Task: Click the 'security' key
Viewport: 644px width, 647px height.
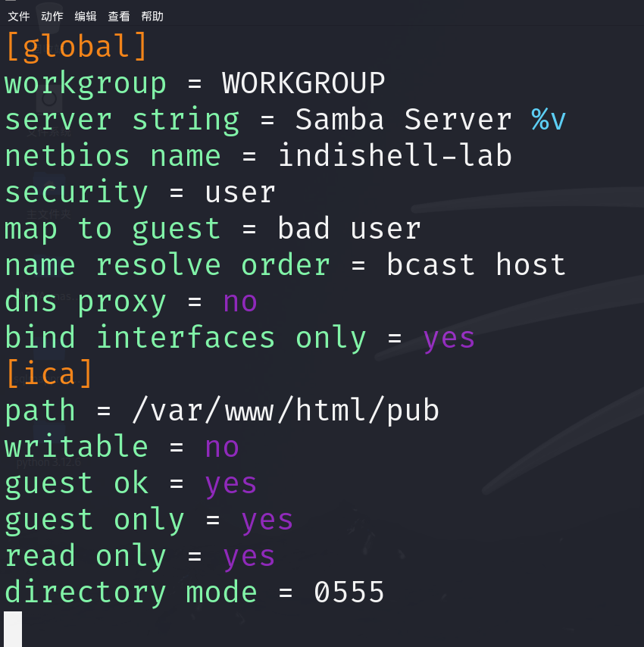Action: [x=77, y=192]
